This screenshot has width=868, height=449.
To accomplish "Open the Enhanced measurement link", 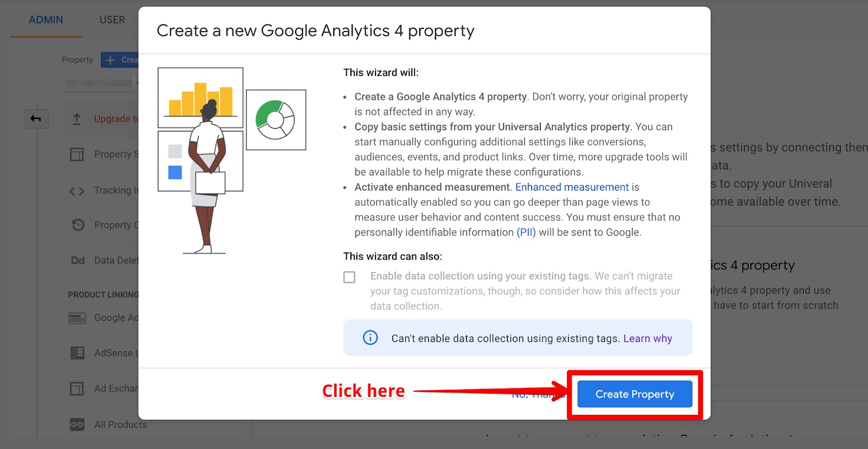I will [x=572, y=187].
